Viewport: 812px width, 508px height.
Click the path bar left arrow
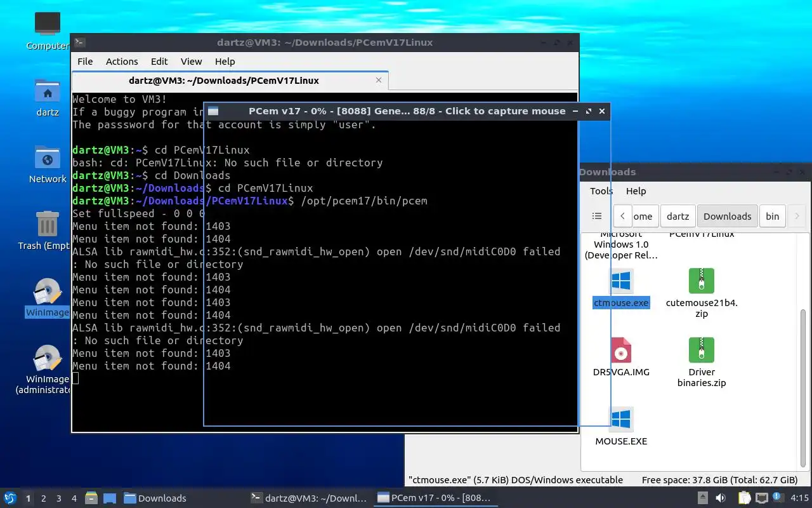click(x=622, y=216)
